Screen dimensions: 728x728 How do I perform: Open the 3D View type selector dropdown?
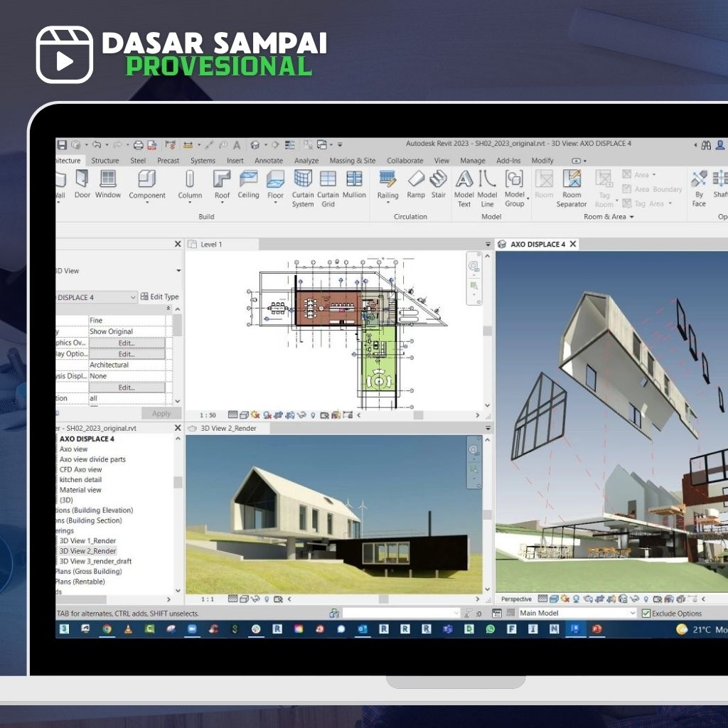click(178, 271)
